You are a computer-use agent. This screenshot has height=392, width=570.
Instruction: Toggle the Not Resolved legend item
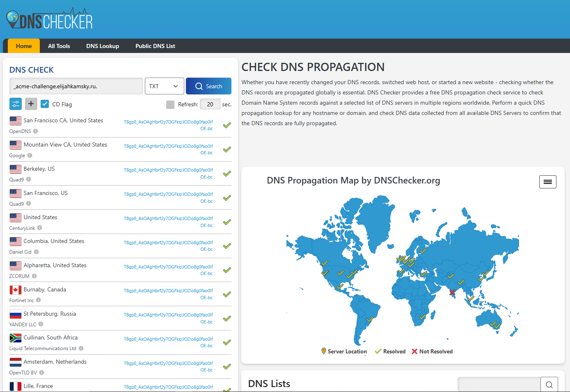coord(432,351)
